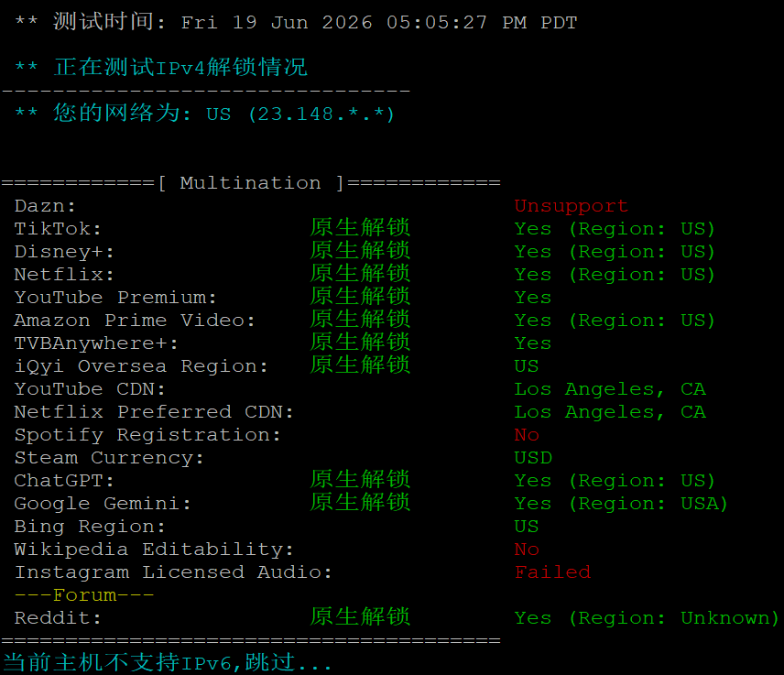Click 'Yes (Region: US)' in TikTok row
The image size is (784, 675).
615,229
